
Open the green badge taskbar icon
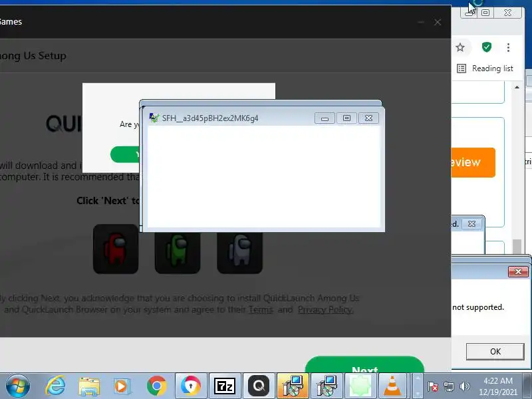point(360,386)
